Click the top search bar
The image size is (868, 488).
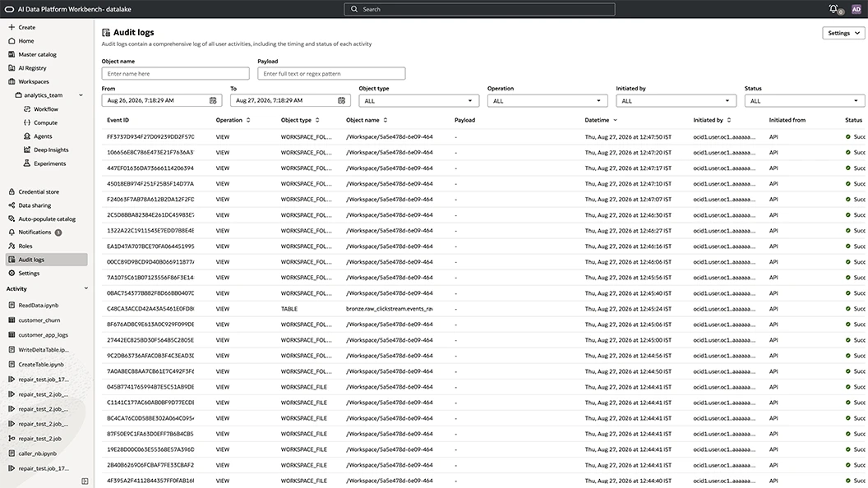click(479, 9)
